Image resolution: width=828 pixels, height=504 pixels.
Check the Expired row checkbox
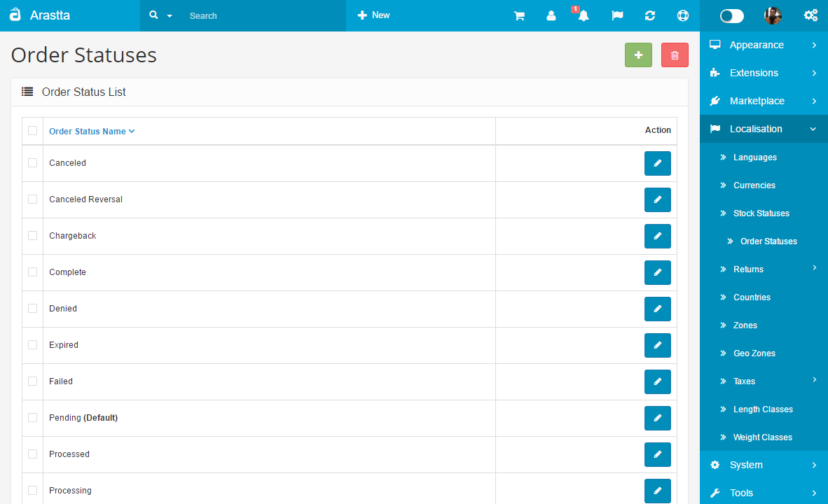tap(33, 345)
